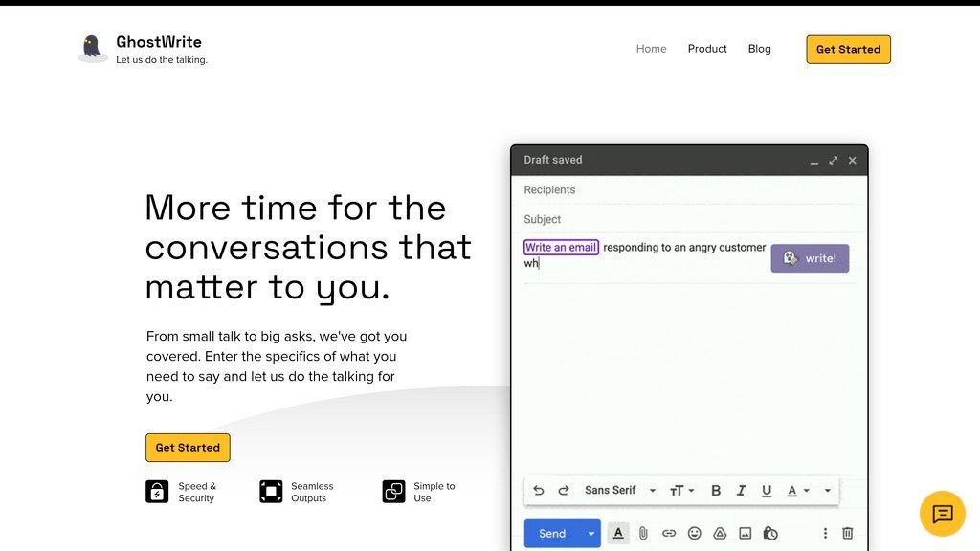The height and width of the screenshot is (551, 980).
Task: Open the emoji picker
Action: (694, 533)
